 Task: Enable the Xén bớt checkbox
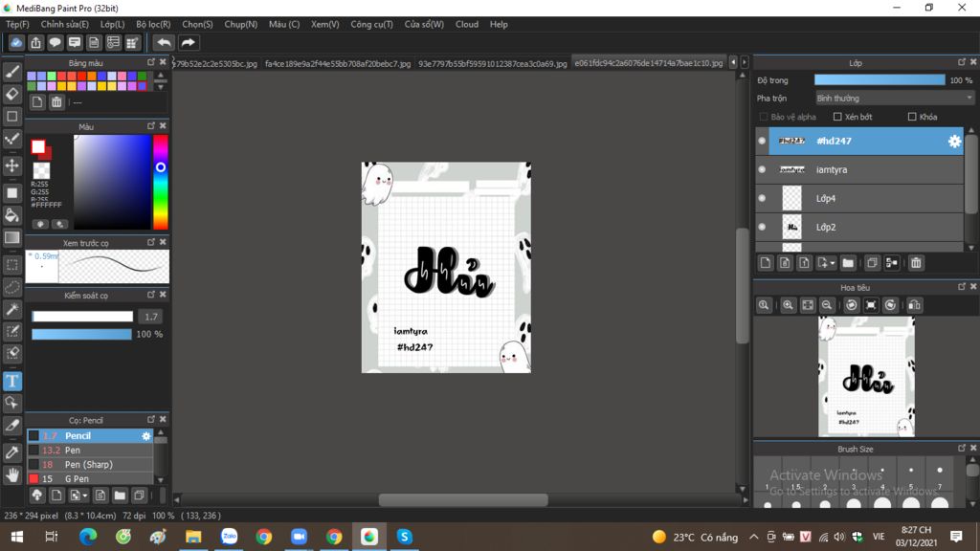point(837,117)
